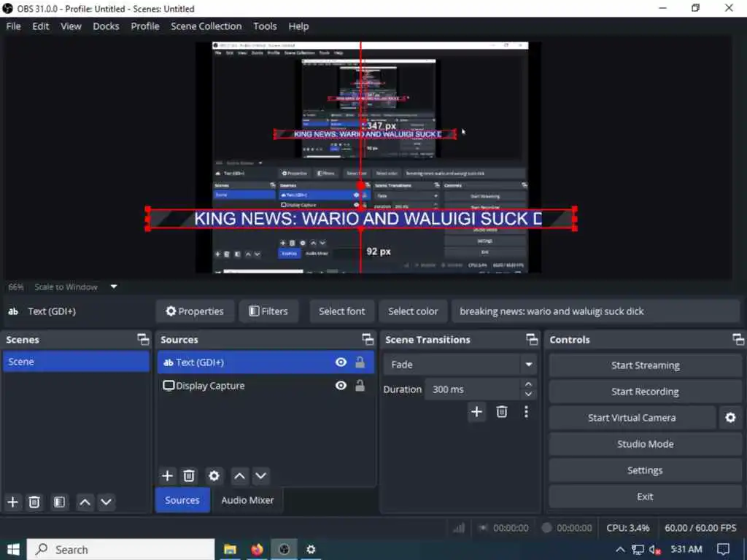747x560 pixels.
Task: Click the Duration 300 ms field
Action: (x=472, y=389)
